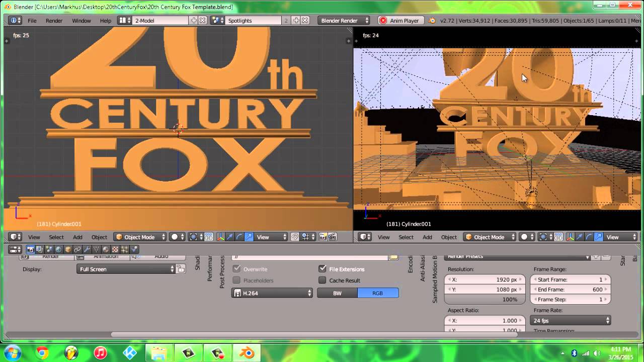
Task: Open Object Mode dropdown in left viewport
Action: click(x=140, y=237)
